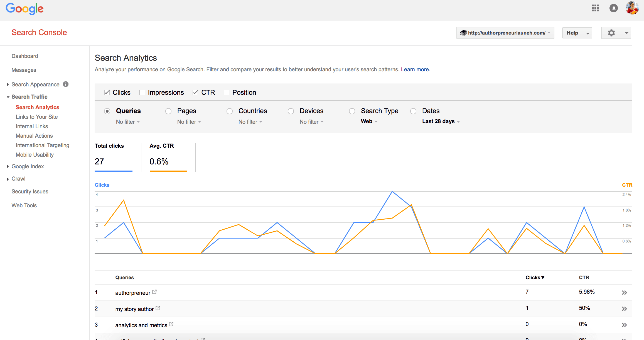Click the Total clicks 27 summary
Image resolution: width=644 pixels, height=340 pixels.
[114, 157]
